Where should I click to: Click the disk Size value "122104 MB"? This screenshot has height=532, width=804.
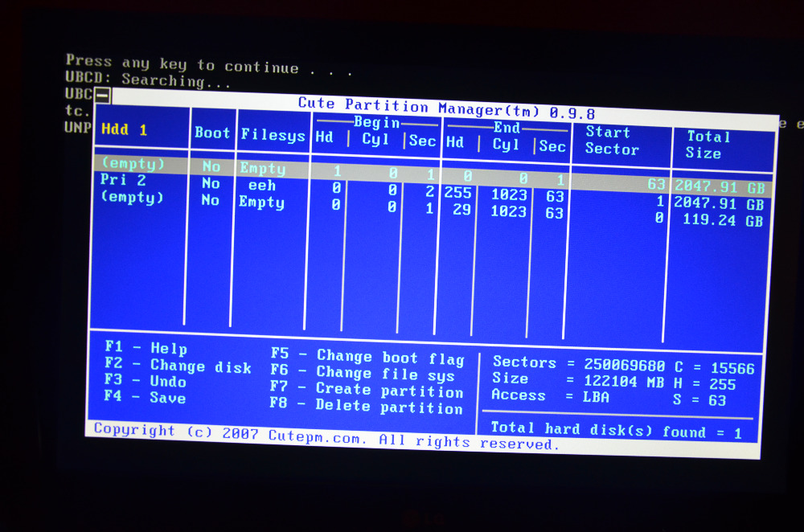(x=624, y=382)
